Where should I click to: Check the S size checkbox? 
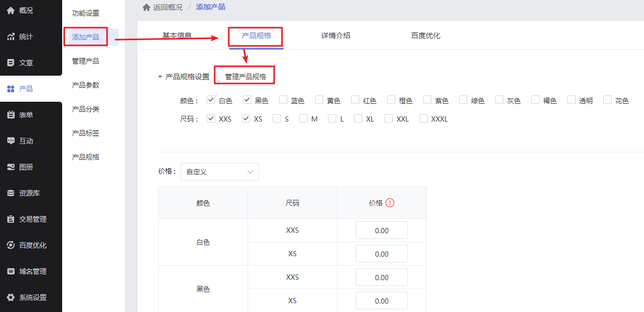277,118
